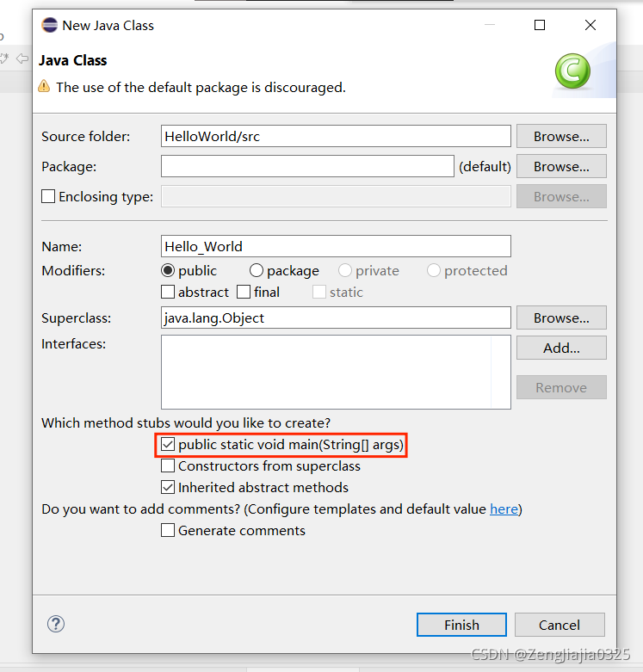Image resolution: width=643 pixels, height=672 pixels.
Task: Click the Name field containing Hello_World
Action: point(336,246)
